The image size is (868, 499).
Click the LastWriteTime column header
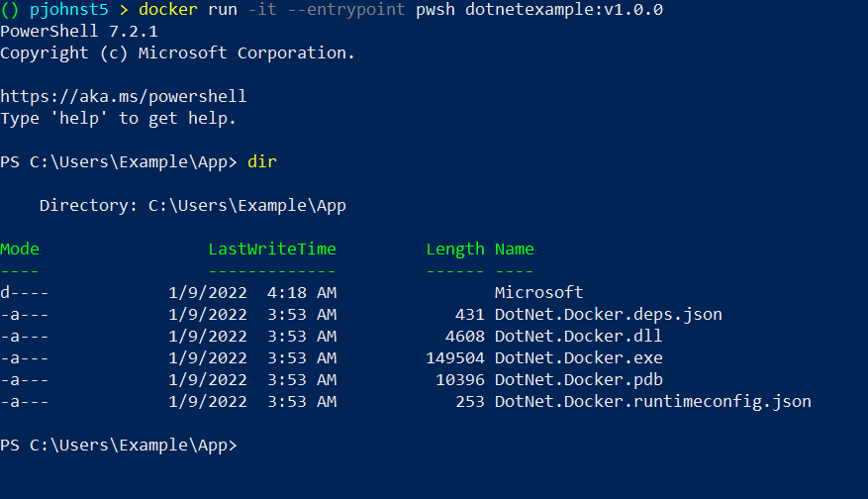click(x=272, y=249)
